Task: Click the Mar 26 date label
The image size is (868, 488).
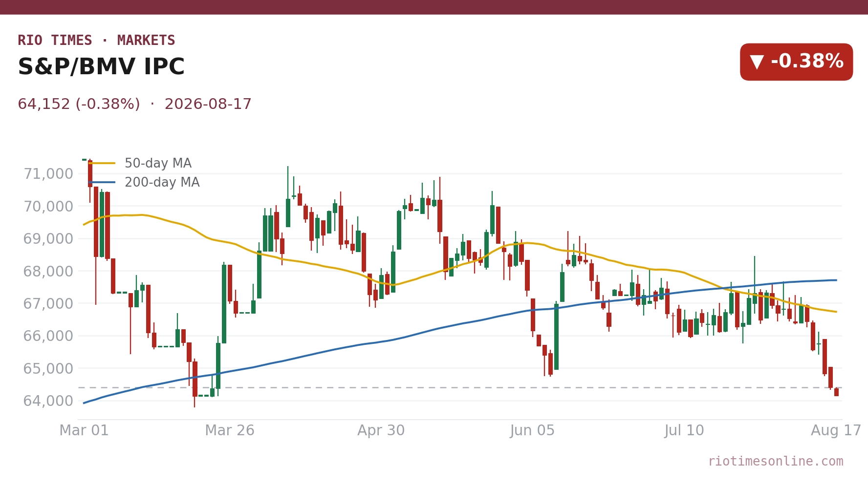Action: coord(230,431)
